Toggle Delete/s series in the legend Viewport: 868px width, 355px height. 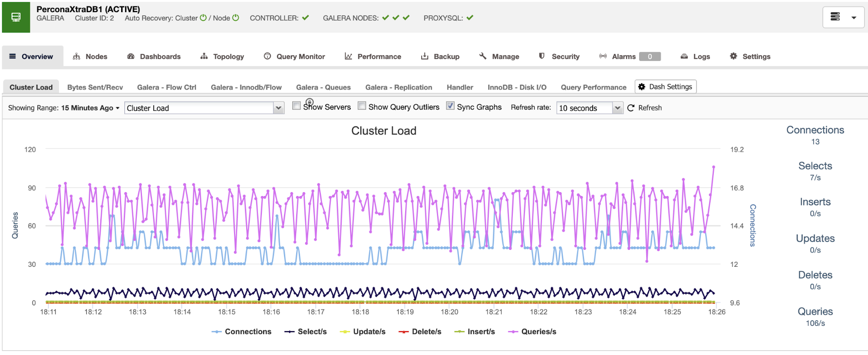pyautogui.click(x=420, y=332)
